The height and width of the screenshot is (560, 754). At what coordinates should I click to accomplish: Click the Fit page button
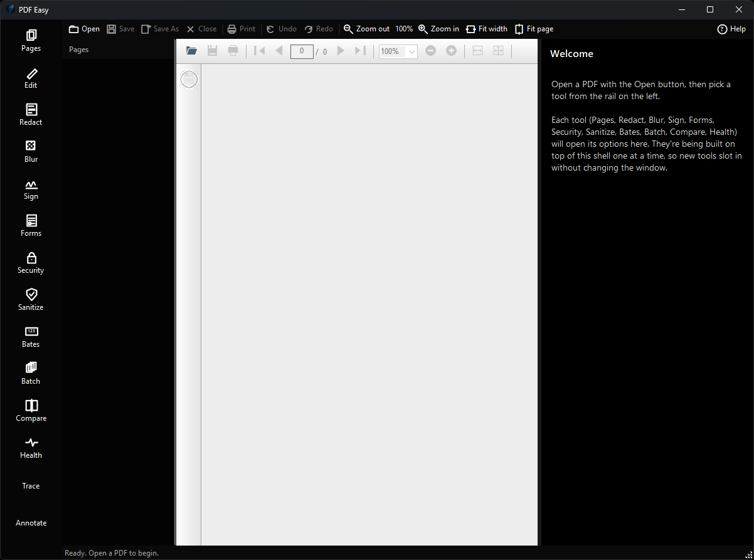pyautogui.click(x=534, y=29)
